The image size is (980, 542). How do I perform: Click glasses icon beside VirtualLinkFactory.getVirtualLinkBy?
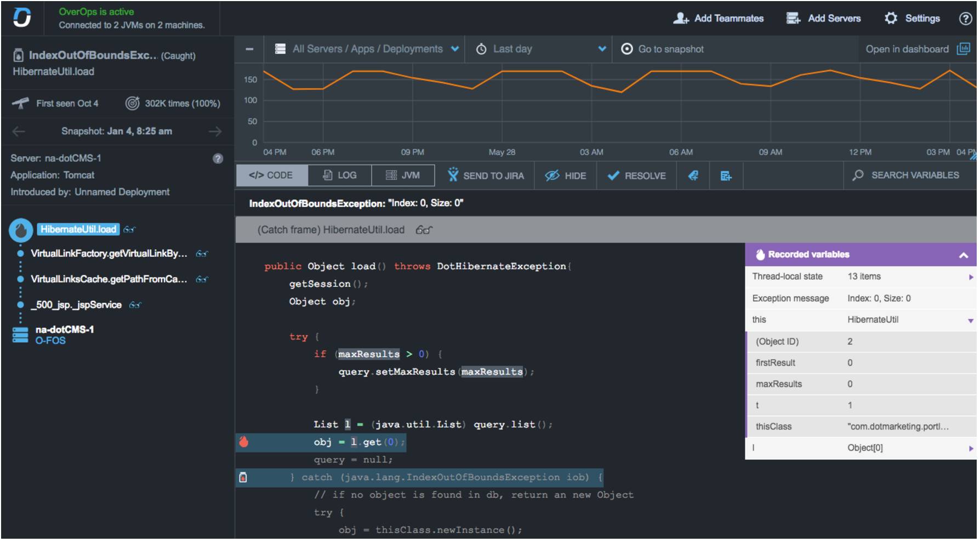tap(202, 254)
